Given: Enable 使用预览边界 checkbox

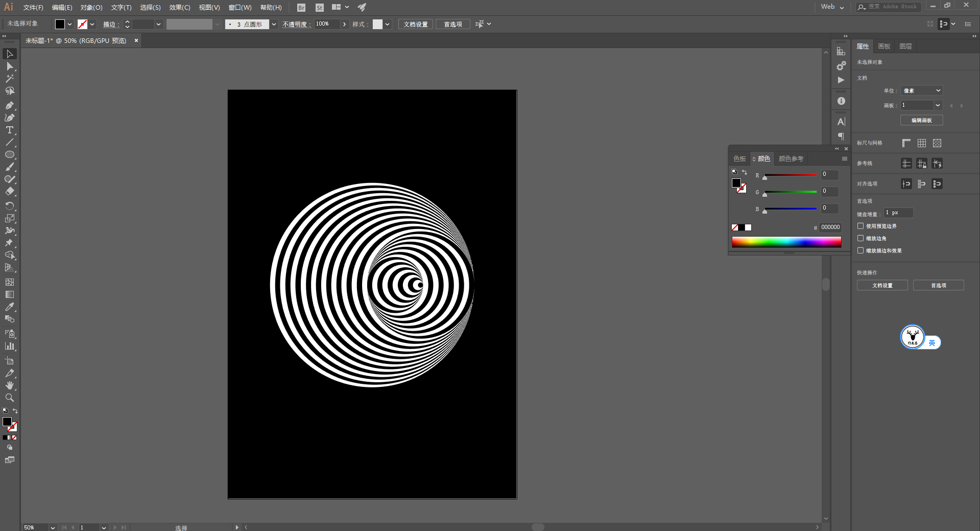Looking at the screenshot, I should tap(861, 226).
